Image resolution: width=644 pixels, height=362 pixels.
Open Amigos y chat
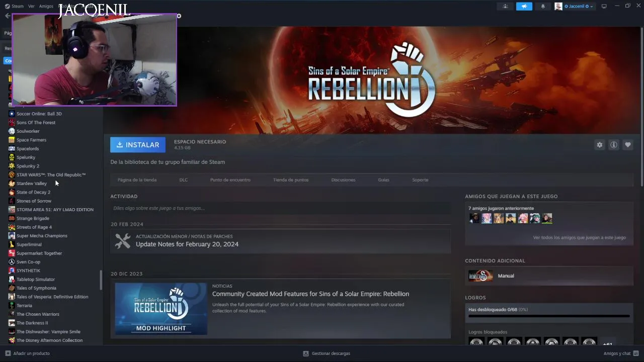pos(621,353)
